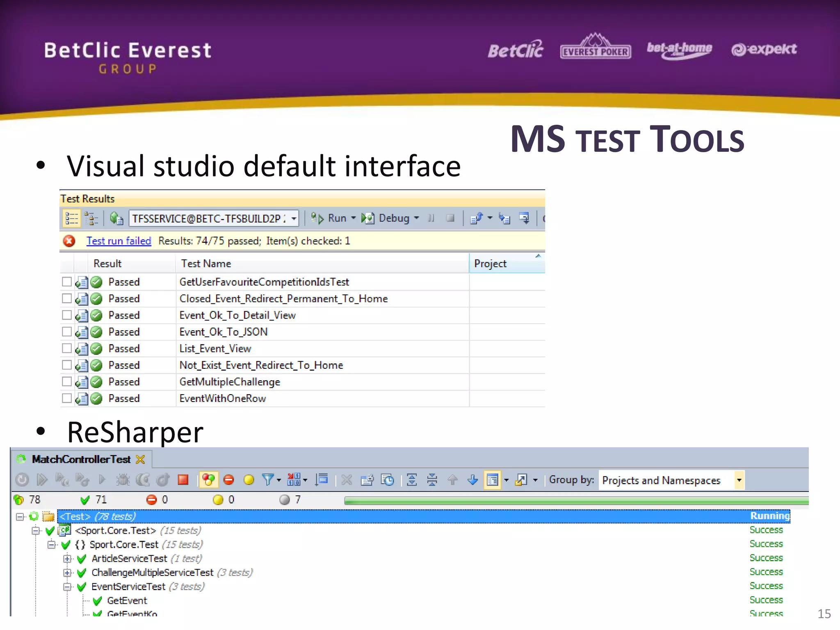Open the Run dropdown arrow
This screenshot has height=630, width=840.
[x=354, y=218]
